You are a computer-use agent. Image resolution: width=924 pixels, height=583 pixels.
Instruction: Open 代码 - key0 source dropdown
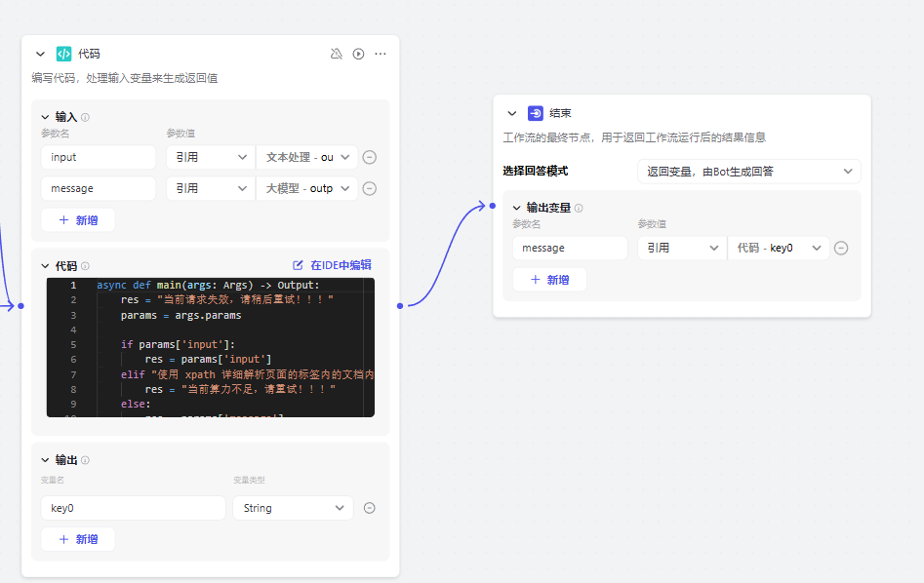tap(779, 248)
